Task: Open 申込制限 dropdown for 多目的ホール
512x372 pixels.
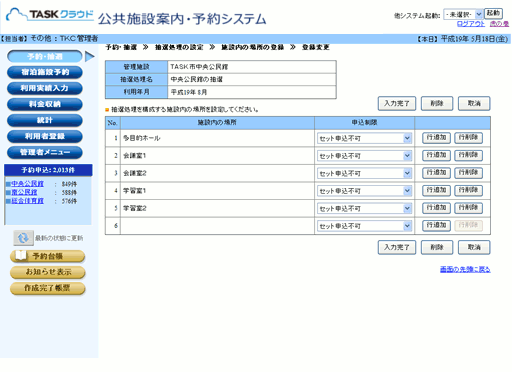Action: [364, 138]
